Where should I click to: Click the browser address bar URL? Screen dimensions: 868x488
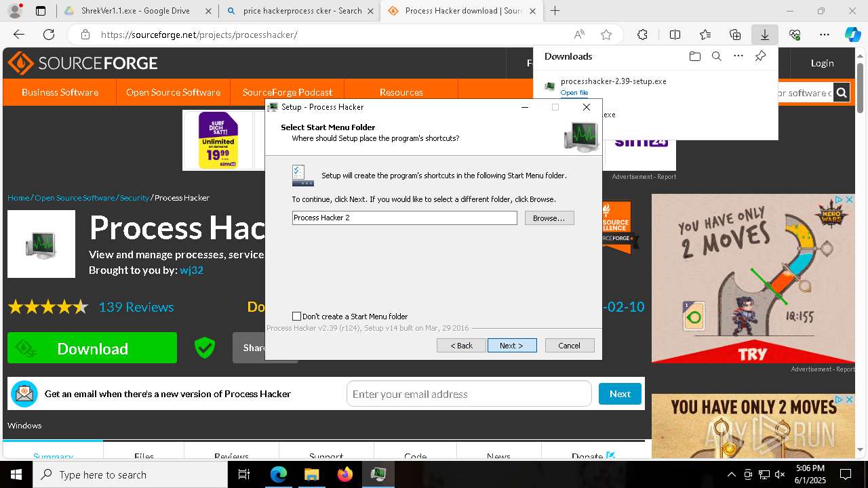[x=199, y=35]
